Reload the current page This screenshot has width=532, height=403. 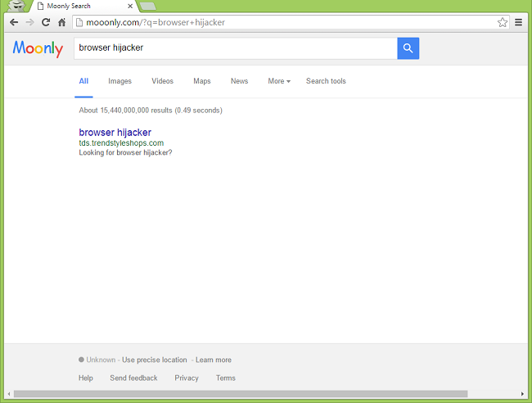46,22
